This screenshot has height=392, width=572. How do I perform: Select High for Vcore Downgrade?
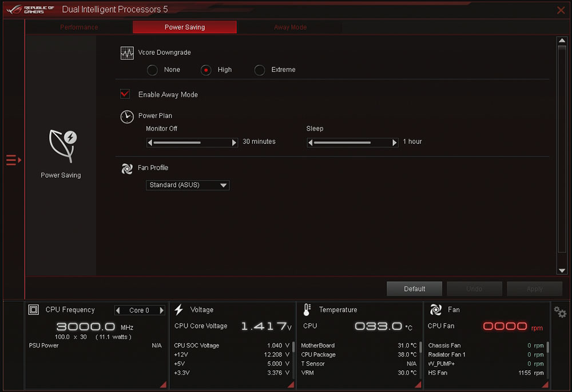pos(206,70)
